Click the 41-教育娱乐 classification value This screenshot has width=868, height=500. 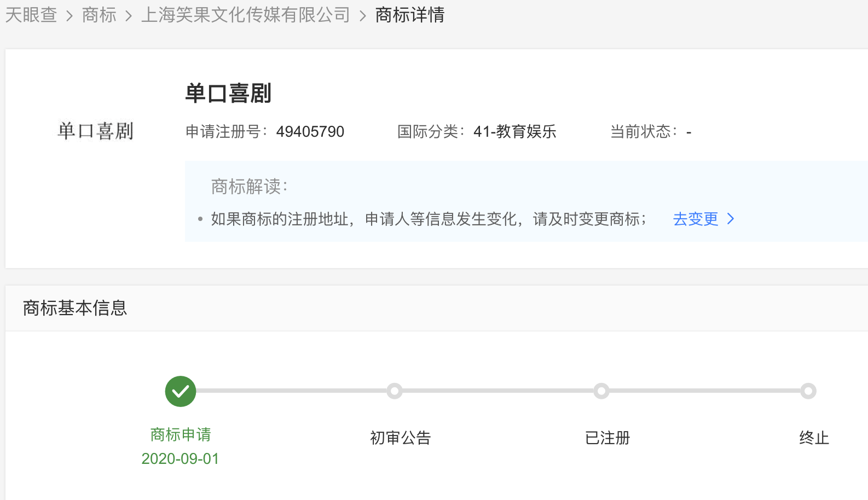515,132
